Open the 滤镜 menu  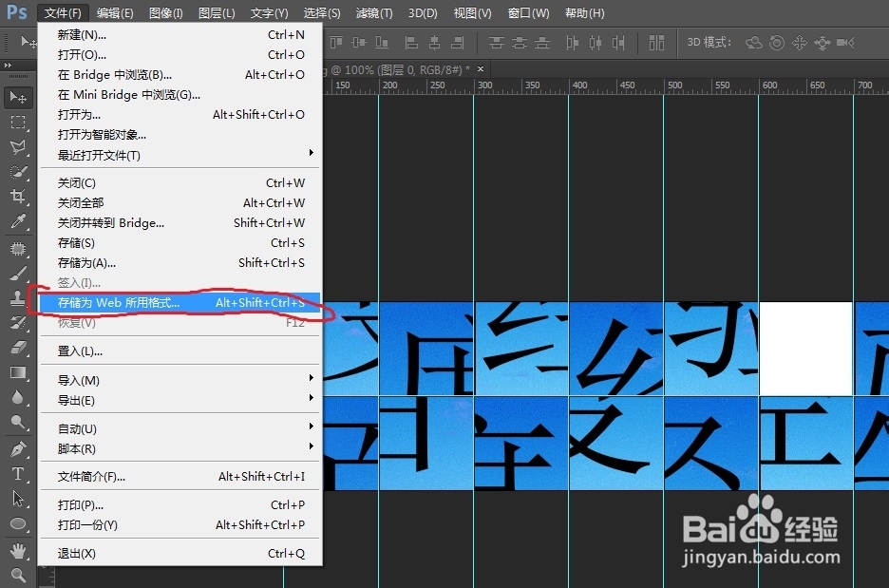coord(373,12)
